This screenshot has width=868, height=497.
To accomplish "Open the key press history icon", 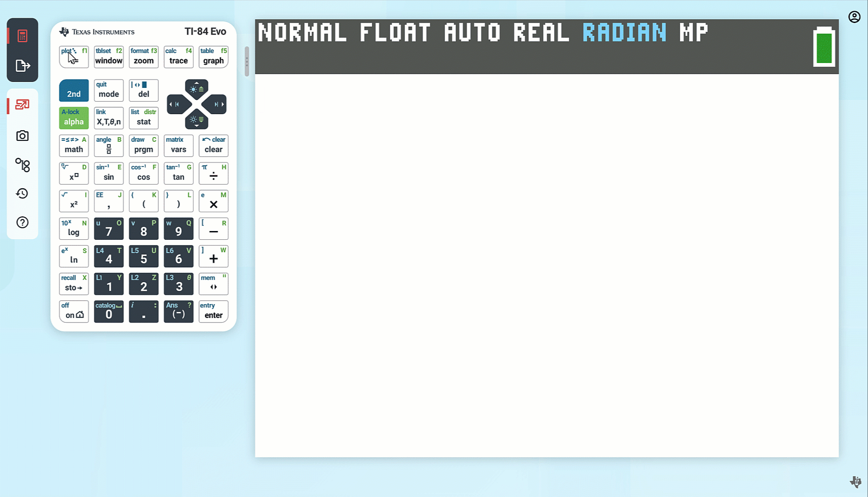I will [x=22, y=193].
